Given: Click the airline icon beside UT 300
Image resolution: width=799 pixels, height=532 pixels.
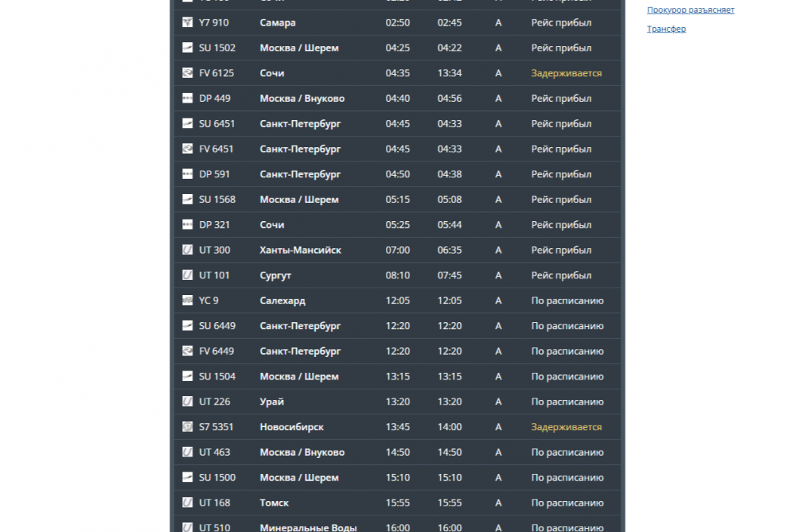Looking at the screenshot, I should [x=187, y=251].
